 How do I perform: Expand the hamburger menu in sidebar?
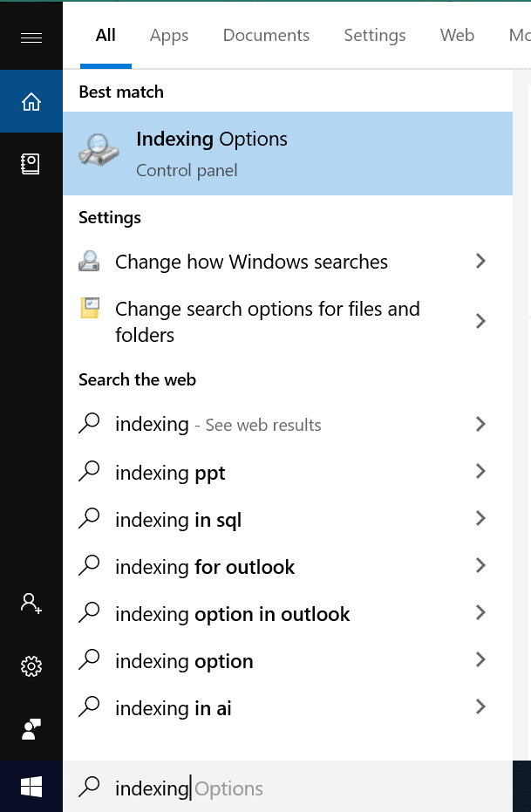point(31,38)
